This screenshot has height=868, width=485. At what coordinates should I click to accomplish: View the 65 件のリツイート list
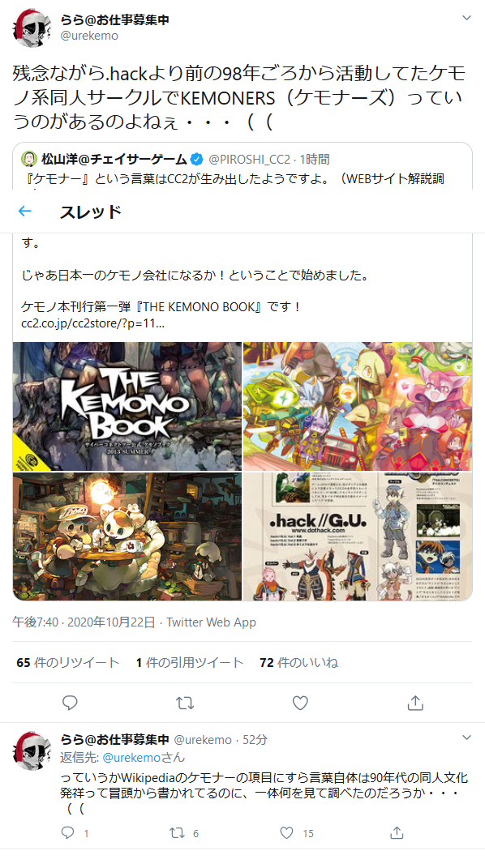(x=68, y=662)
